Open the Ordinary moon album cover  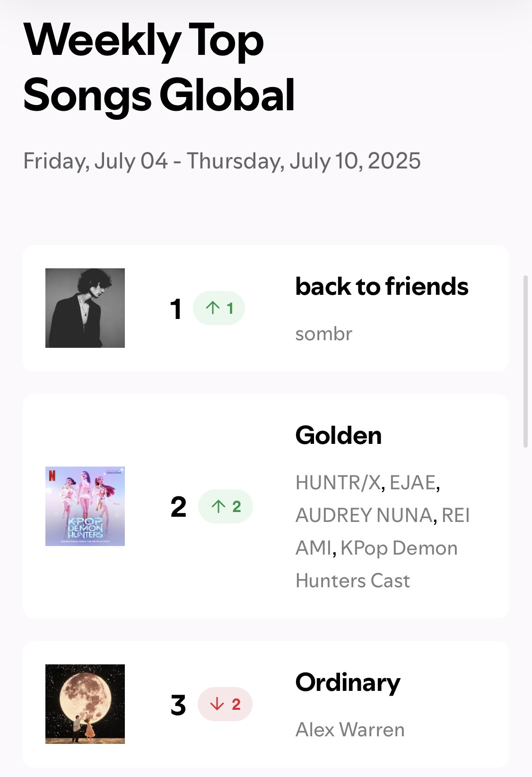85,704
